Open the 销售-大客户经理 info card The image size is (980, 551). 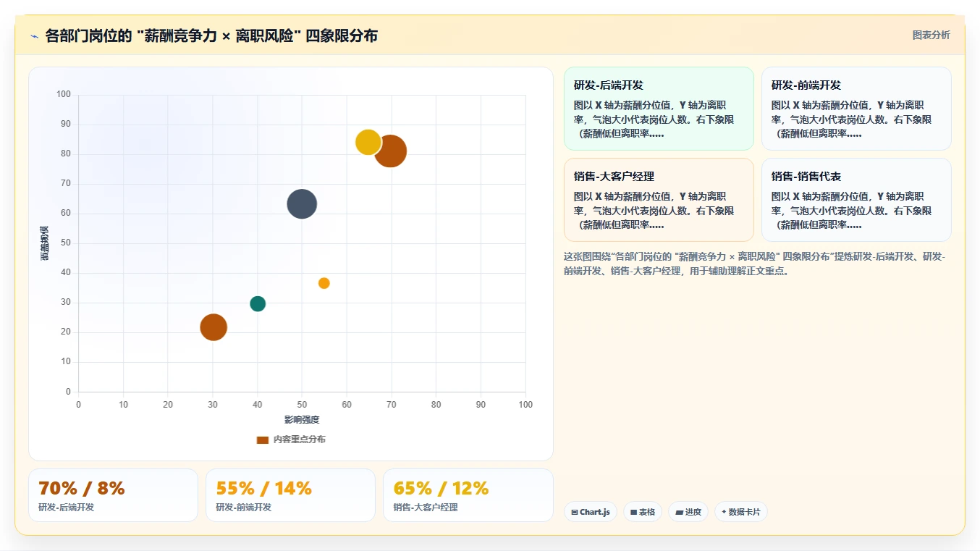(x=659, y=200)
